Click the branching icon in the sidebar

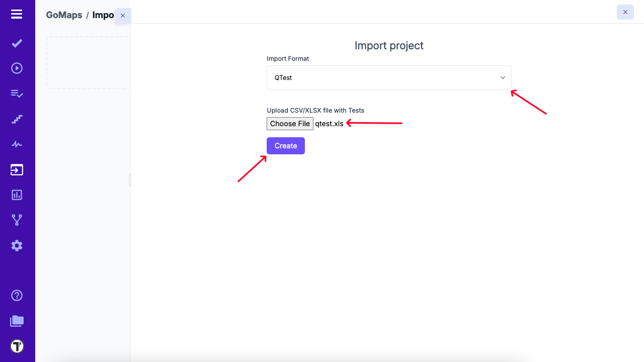point(17,220)
